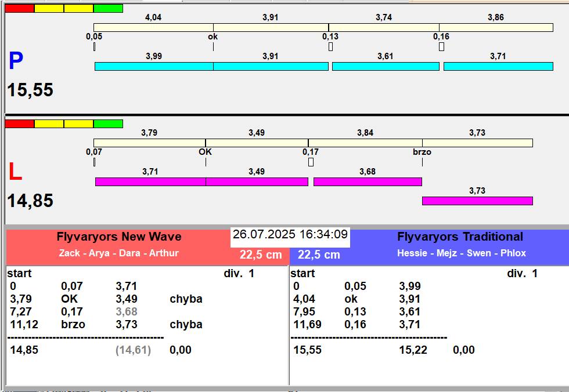Viewport: 569px width, 392px height.
Task: Click the blue P lane letter
Action: pyautogui.click(x=16, y=61)
